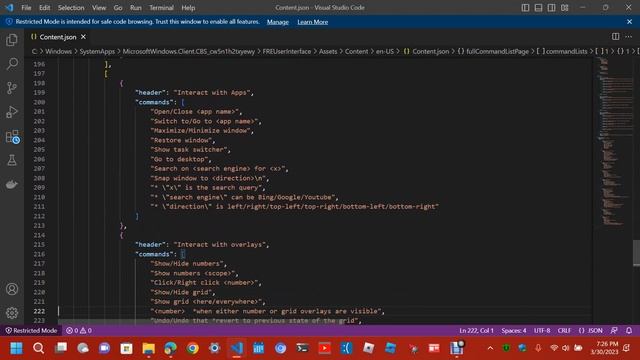Expand the Assets breadcrumb
Viewport: 640px width, 360px height.
328,51
